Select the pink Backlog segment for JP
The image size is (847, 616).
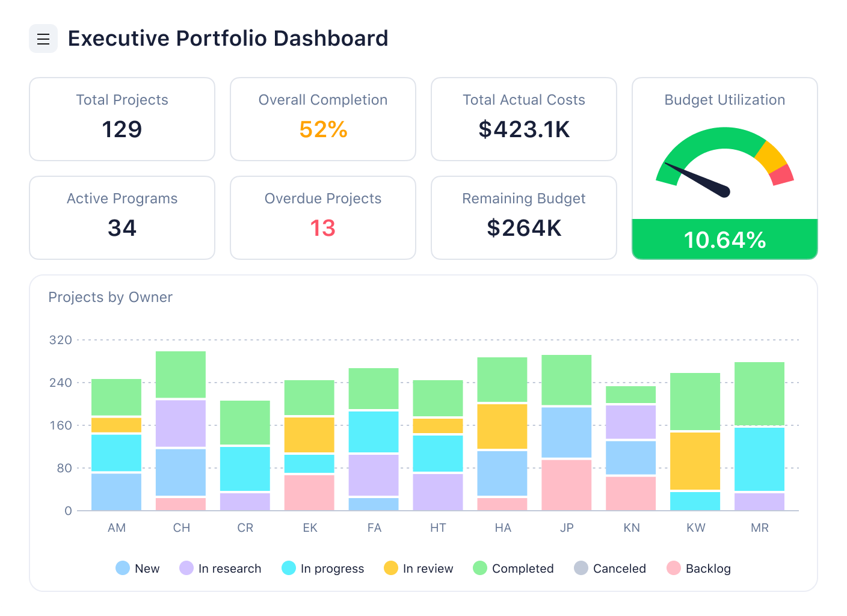567,485
